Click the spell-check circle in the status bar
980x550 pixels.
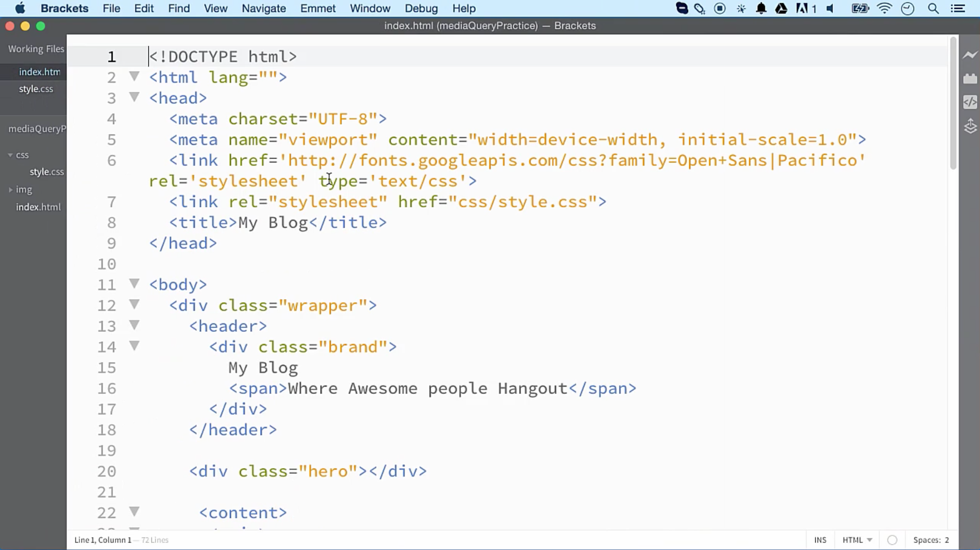pos(892,539)
